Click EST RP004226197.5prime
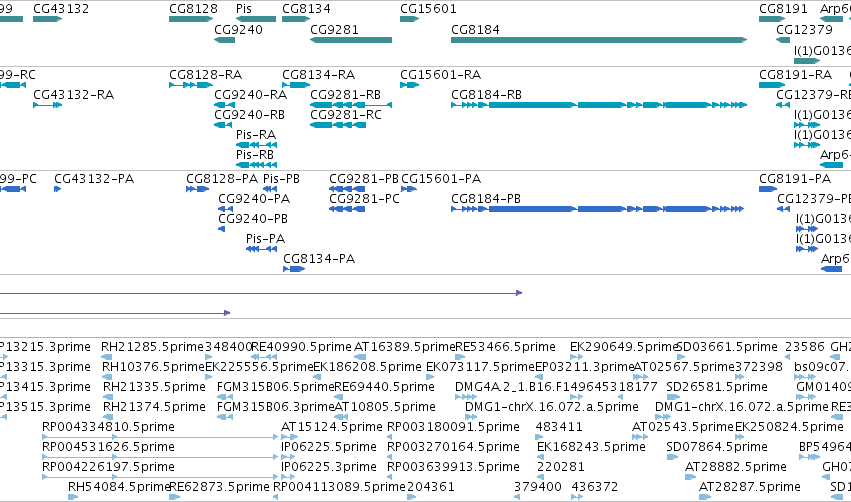This screenshot has width=851, height=502. [x=160, y=476]
